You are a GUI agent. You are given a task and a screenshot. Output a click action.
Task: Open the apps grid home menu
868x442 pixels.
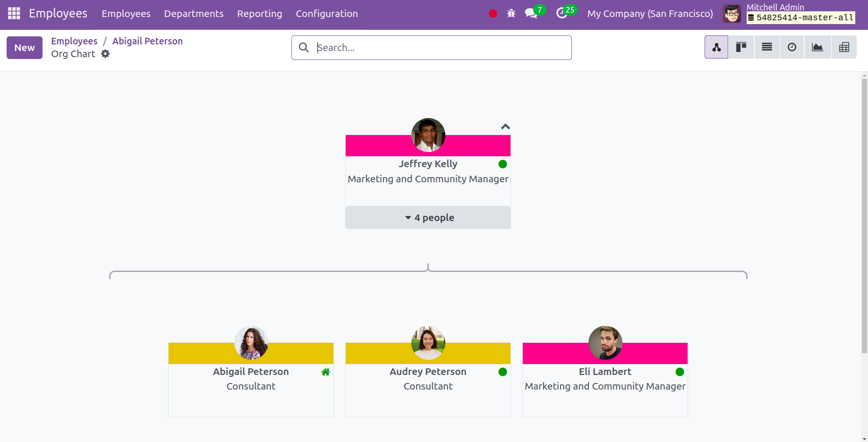[x=14, y=13]
